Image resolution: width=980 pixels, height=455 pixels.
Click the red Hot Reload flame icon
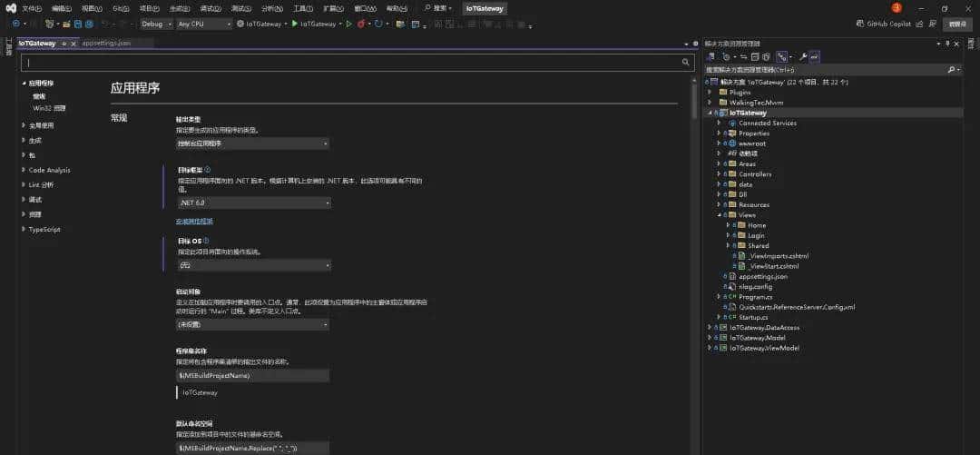[x=360, y=24]
